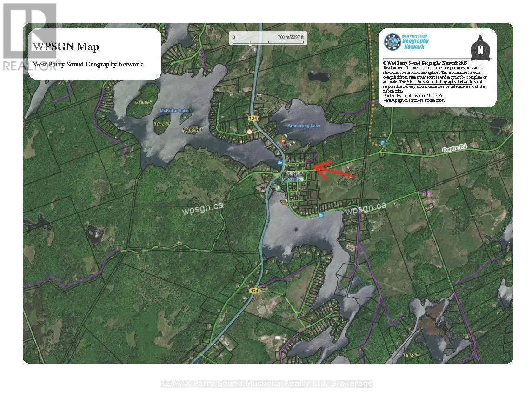
Task: Click the tip of the red arrow
Action: [313, 166]
